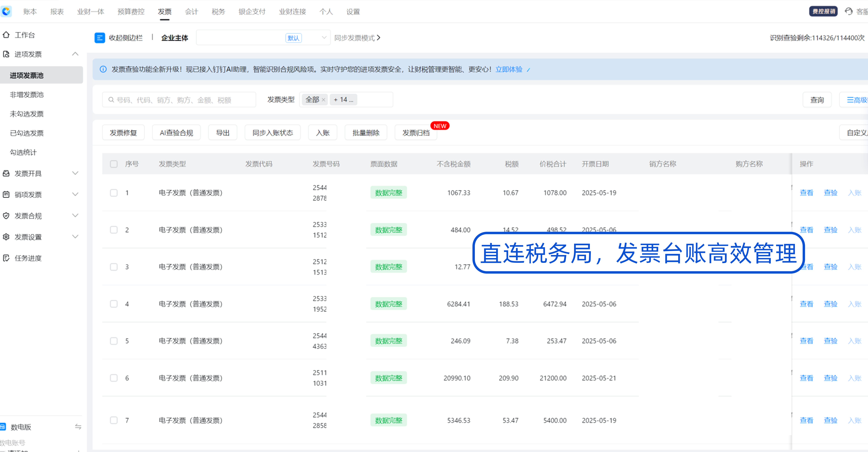
Task: Check the checkbox for row 2
Action: pyautogui.click(x=114, y=230)
